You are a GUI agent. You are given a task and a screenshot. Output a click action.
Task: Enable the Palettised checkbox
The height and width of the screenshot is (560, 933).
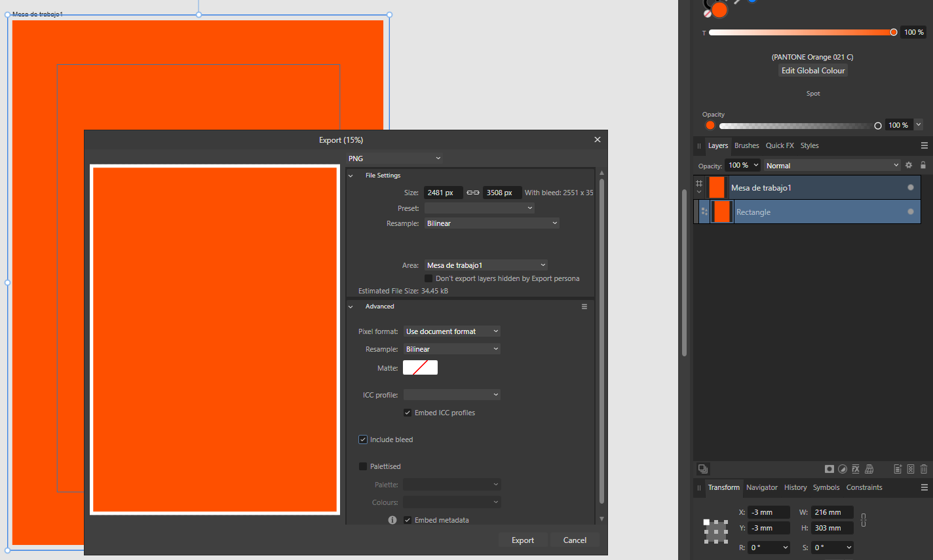363,466
